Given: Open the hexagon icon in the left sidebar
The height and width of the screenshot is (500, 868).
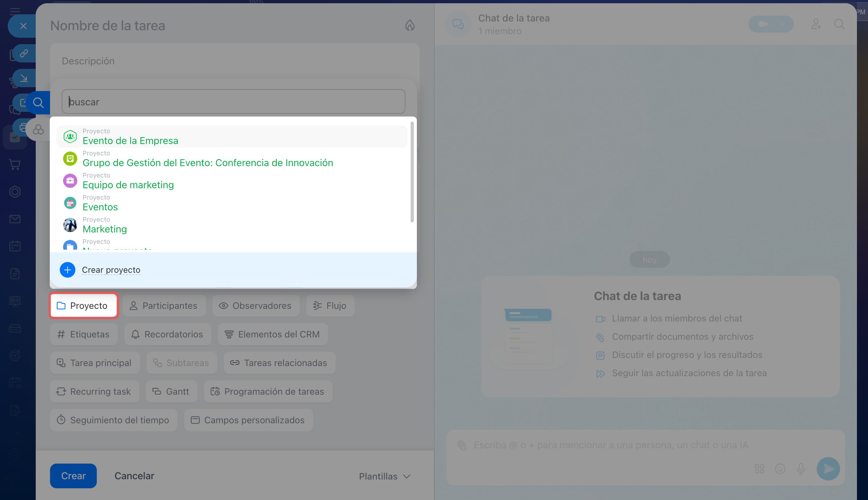Looking at the screenshot, I should tap(15, 191).
